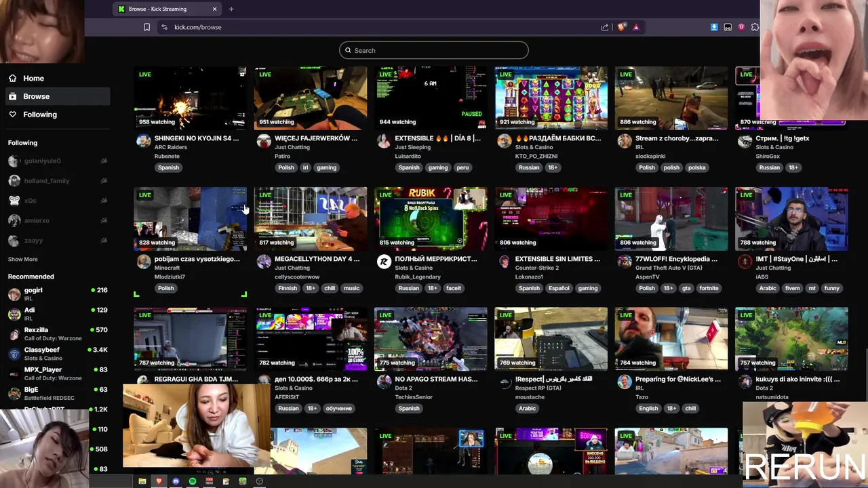Viewport: 868px width, 488px height.
Task: Open the Brave Rewards triangle icon
Action: tap(636, 27)
